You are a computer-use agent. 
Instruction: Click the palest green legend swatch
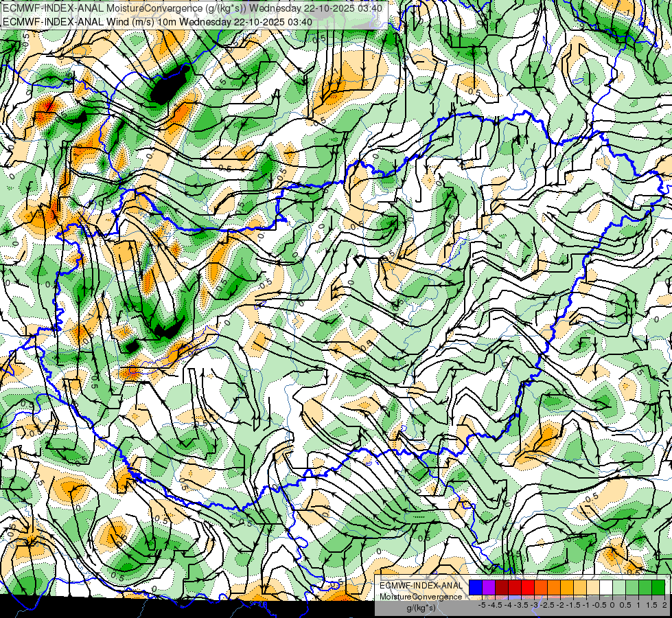coord(619,587)
